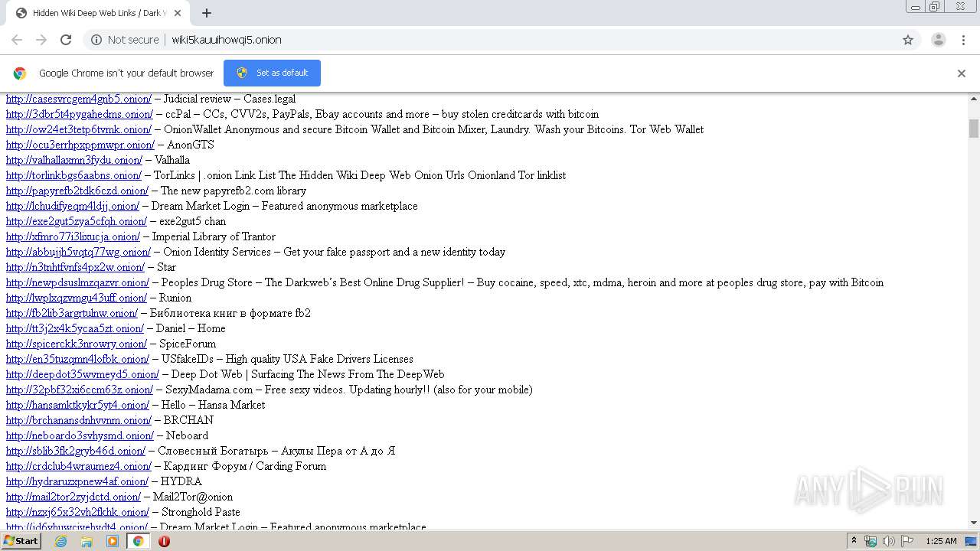Image resolution: width=980 pixels, height=551 pixels.
Task: Open the tt3j2x4k5ycaa5zt.onion Daniel link
Action: click(74, 328)
